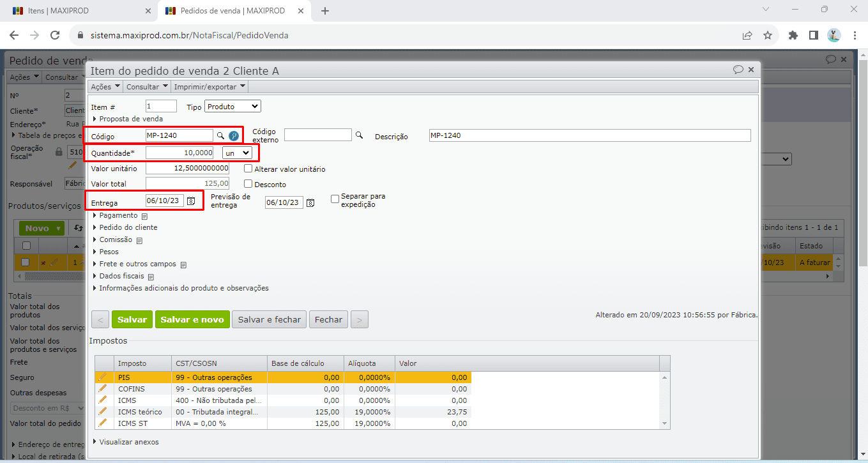Go to the previous item with the < button
The image size is (868, 463).
coord(100,319)
